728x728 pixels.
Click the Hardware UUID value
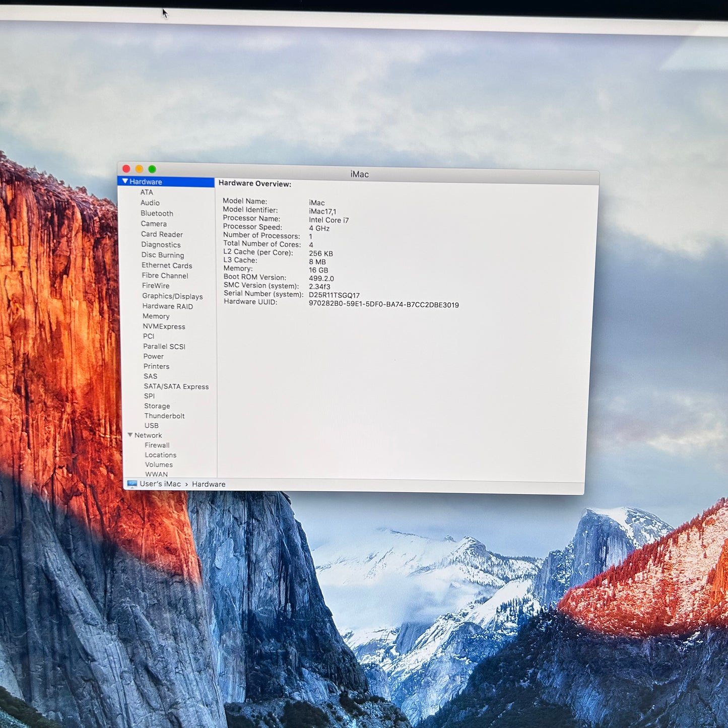tap(384, 305)
